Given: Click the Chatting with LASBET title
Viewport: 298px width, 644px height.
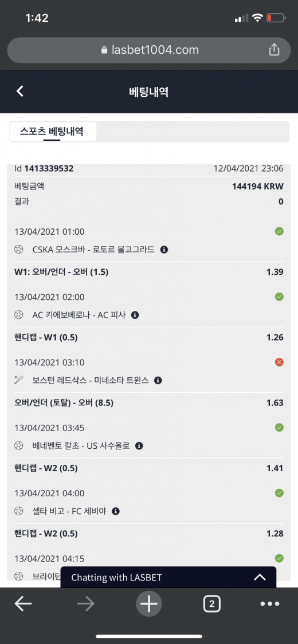Looking at the screenshot, I should 117,578.
